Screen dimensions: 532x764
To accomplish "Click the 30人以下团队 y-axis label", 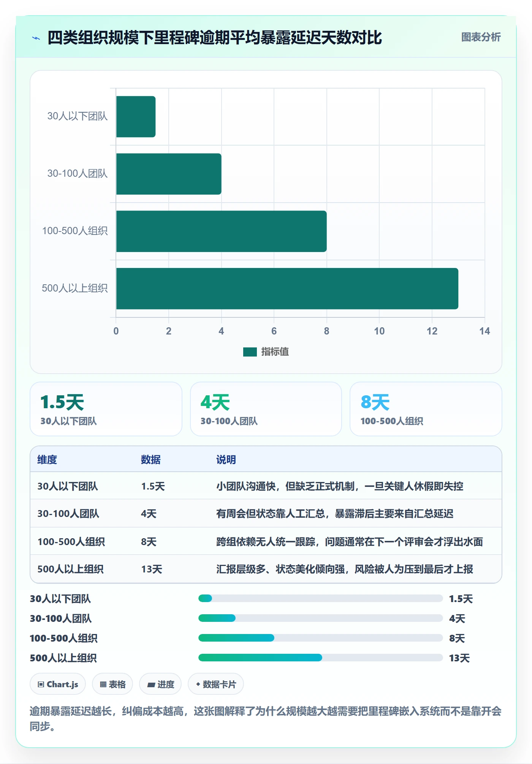I will [x=78, y=116].
